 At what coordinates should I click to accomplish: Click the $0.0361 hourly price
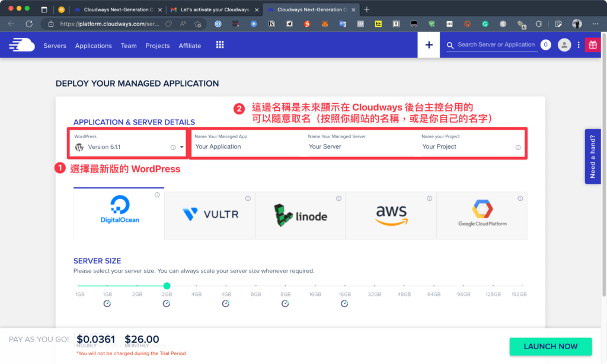[95, 339]
